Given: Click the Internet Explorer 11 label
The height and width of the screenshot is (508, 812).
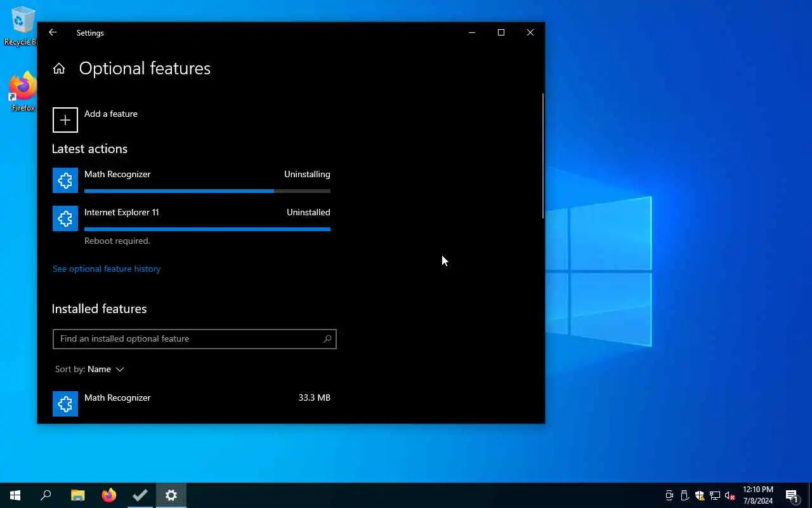Looking at the screenshot, I should 122,213.
